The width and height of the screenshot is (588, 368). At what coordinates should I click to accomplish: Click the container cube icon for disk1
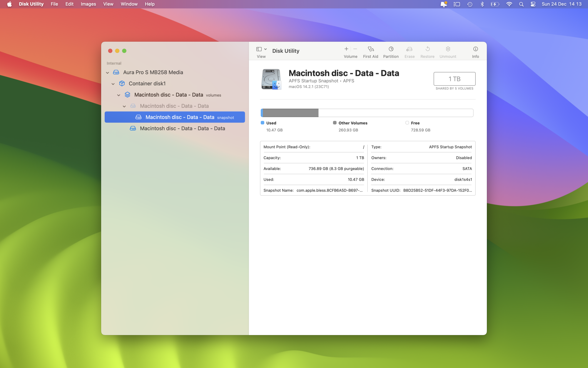tap(122, 84)
